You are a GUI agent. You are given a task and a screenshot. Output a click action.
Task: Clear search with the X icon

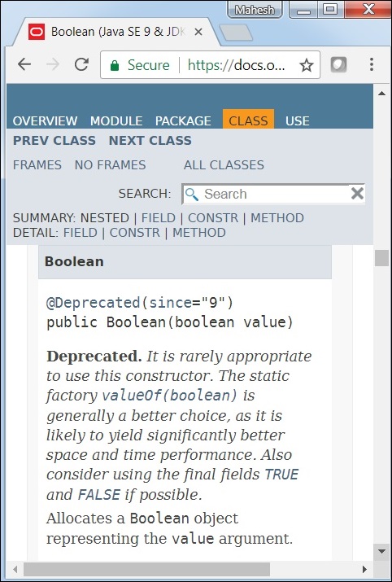(357, 194)
